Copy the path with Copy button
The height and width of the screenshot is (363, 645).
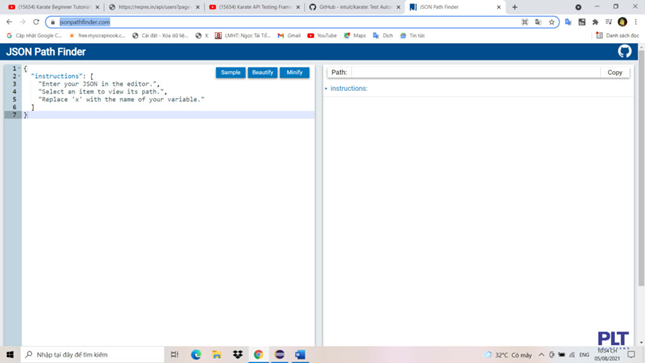[615, 72]
